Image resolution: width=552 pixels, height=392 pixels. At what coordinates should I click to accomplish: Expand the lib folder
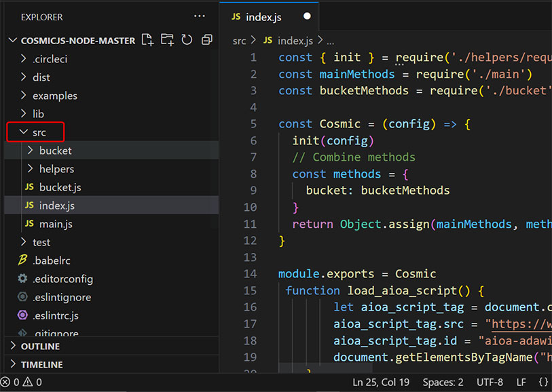(24, 113)
